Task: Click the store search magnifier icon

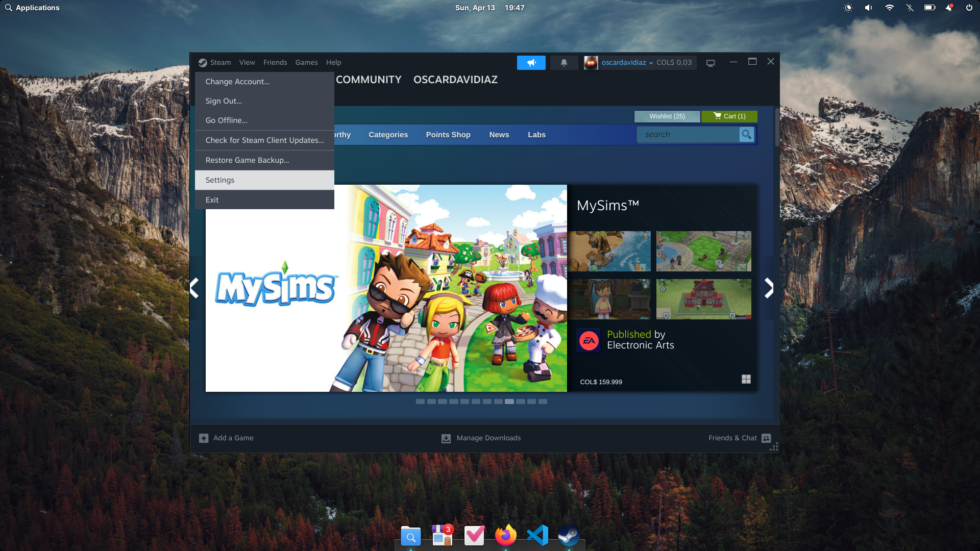Action: [x=746, y=135]
